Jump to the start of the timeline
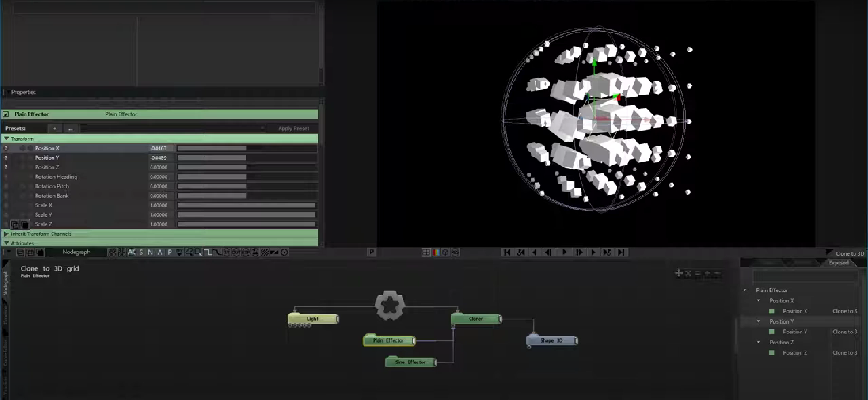The image size is (868, 400). 507,252
